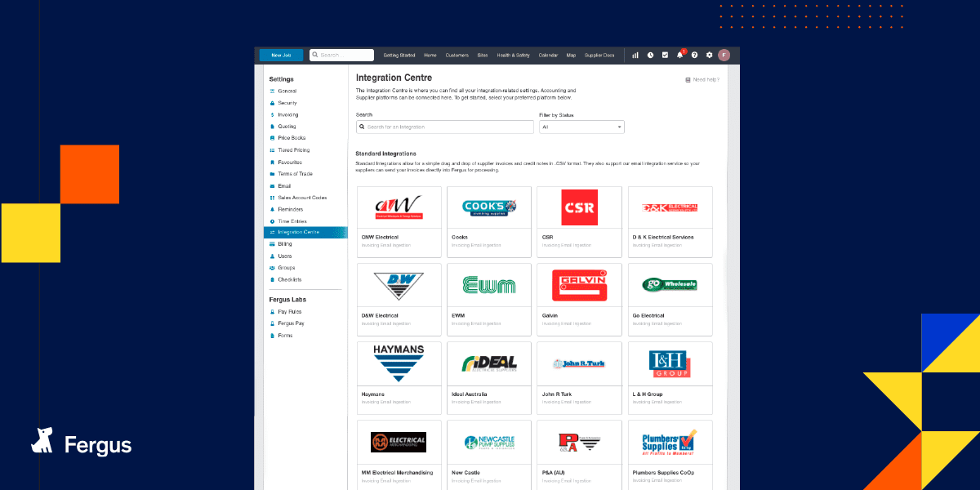The height and width of the screenshot is (490, 980).
Task: Select the L & H Group integration logo
Action: pos(670,363)
